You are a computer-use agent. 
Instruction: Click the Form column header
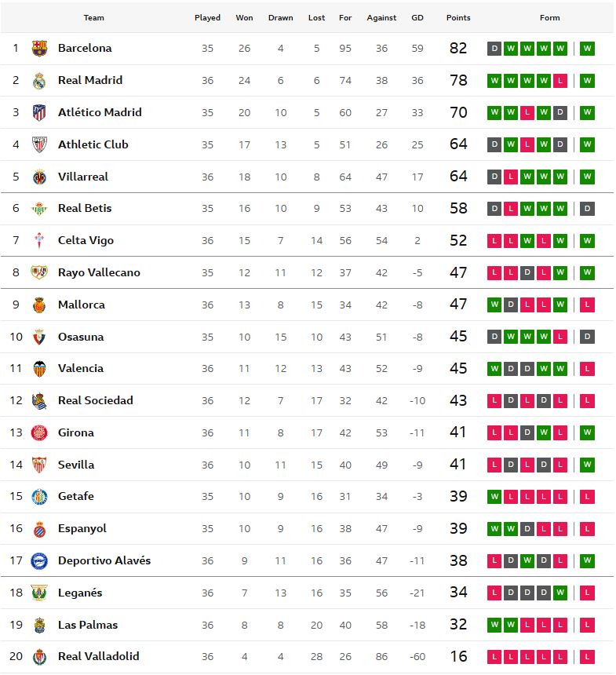[x=550, y=17]
